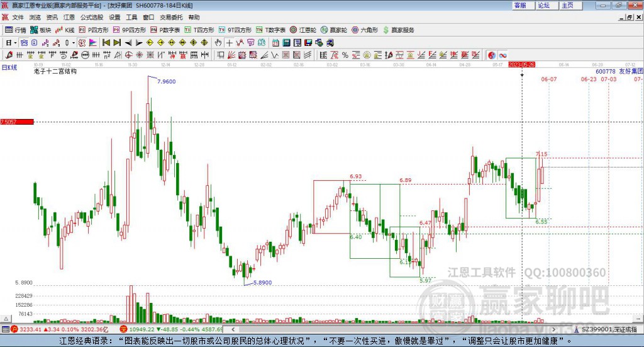Open the 帮助 menu
The height and width of the screenshot is (347, 644).
pyautogui.click(x=194, y=17)
